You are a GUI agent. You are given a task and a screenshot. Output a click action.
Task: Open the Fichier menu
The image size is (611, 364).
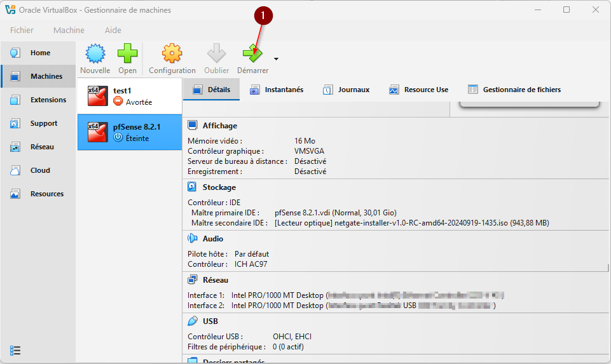coord(22,30)
